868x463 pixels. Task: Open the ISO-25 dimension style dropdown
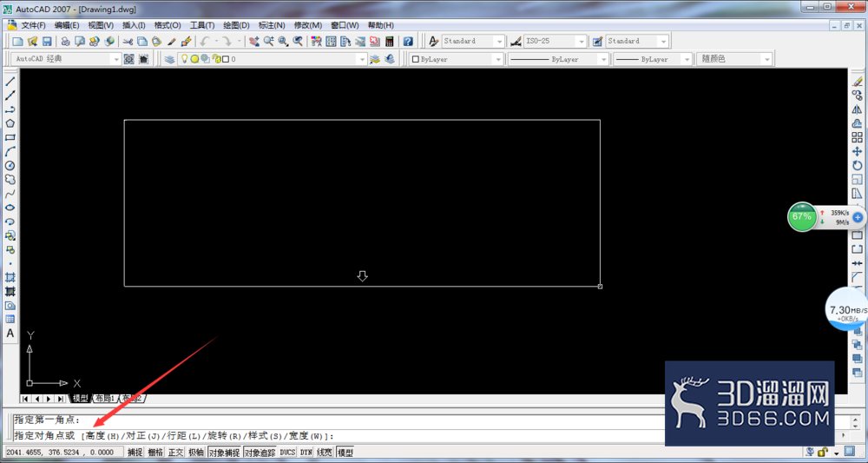581,42
